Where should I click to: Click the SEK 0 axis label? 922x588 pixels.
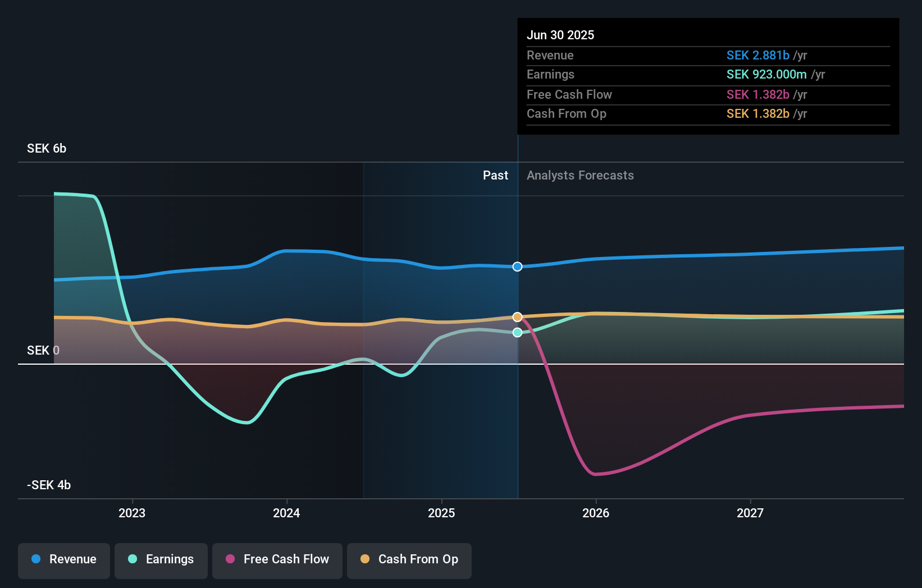pyautogui.click(x=43, y=350)
